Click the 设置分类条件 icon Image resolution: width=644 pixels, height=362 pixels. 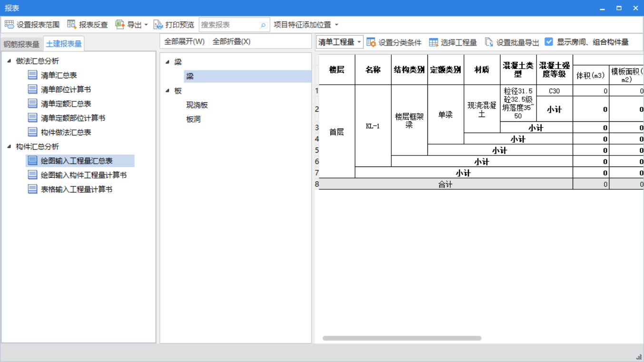click(x=371, y=42)
